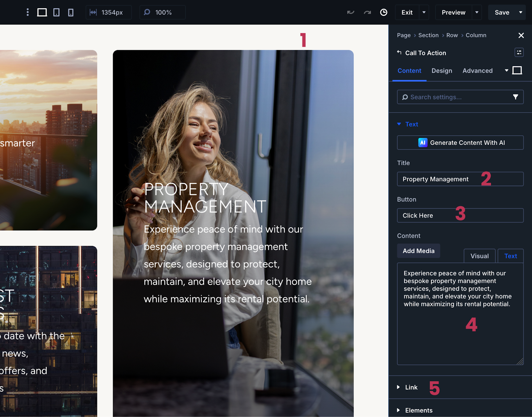Save the page
The width and height of the screenshot is (532, 417).
(502, 12)
